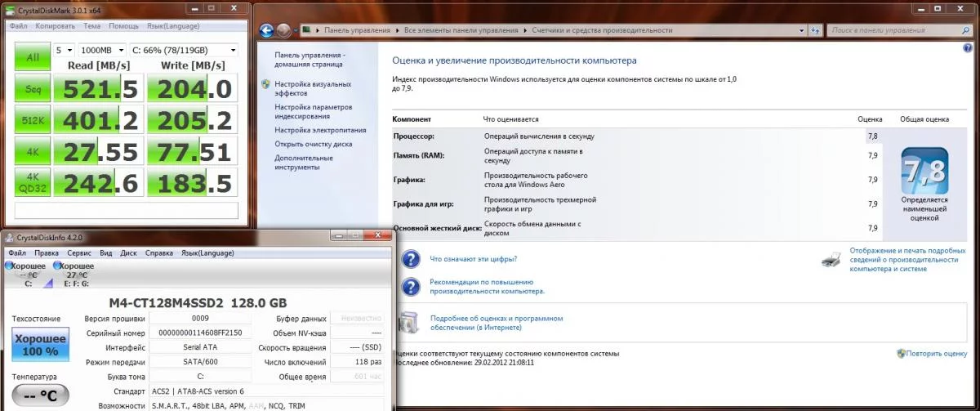Click 4K QD32 write result 183.5
This screenshot has width=980, height=411.
(x=191, y=182)
